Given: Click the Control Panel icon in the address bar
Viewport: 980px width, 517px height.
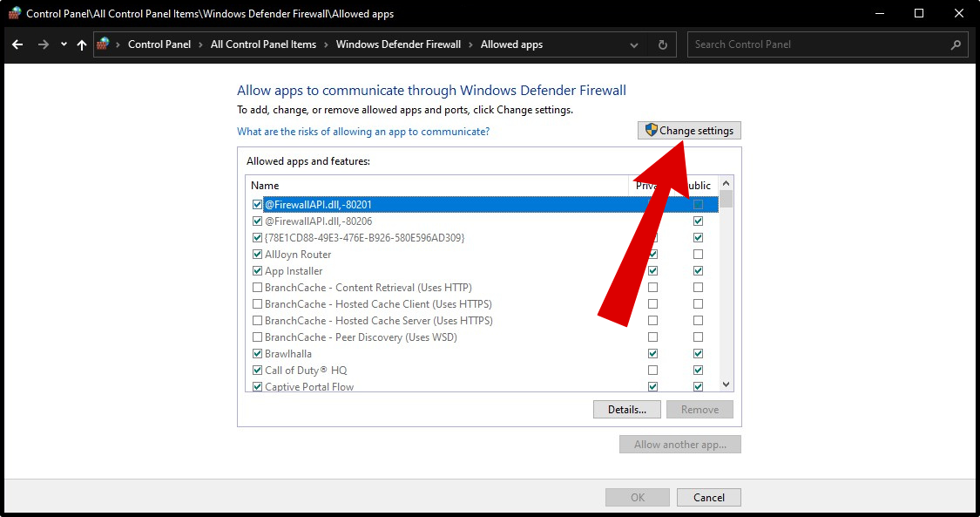Looking at the screenshot, I should tap(103, 44).
